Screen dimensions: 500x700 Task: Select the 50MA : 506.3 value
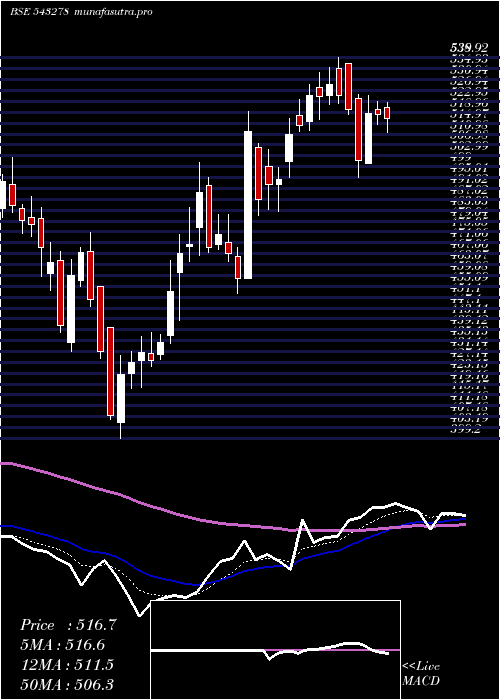click(x=67, y=684)
